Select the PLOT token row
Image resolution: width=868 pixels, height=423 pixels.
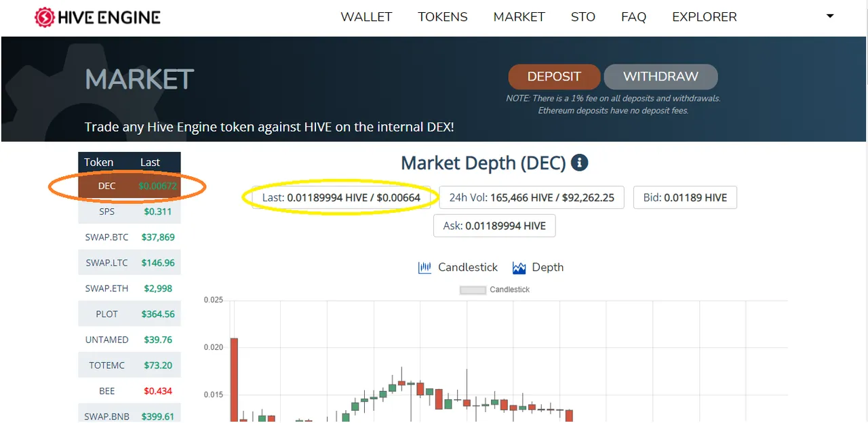coord(130,314)
